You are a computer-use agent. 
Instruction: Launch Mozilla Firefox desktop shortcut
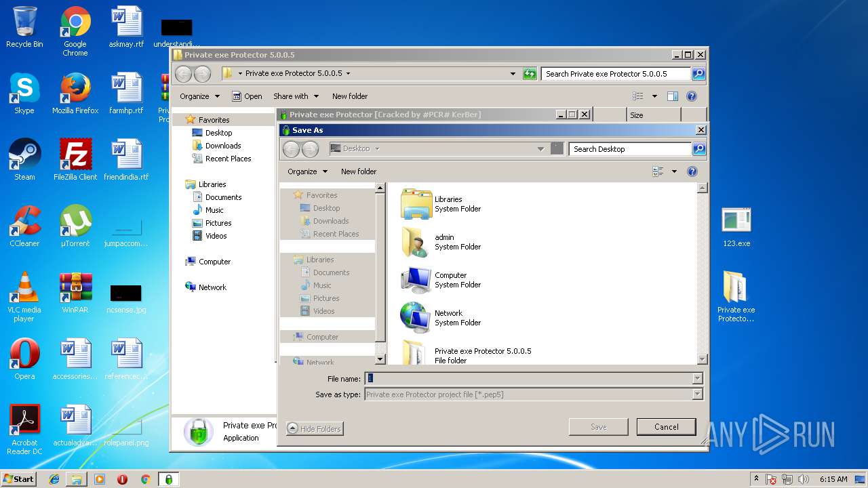[x=75, y=94]
